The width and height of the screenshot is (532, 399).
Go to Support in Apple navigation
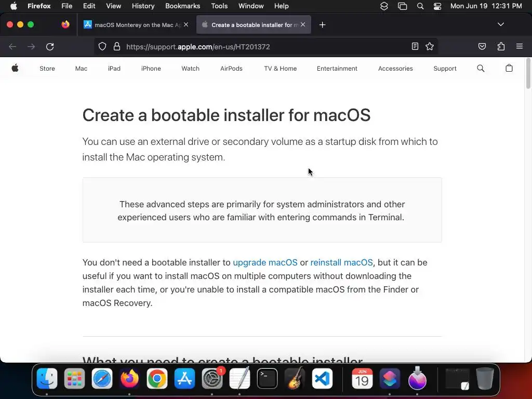pyautogui.click(x=445, y=69)
